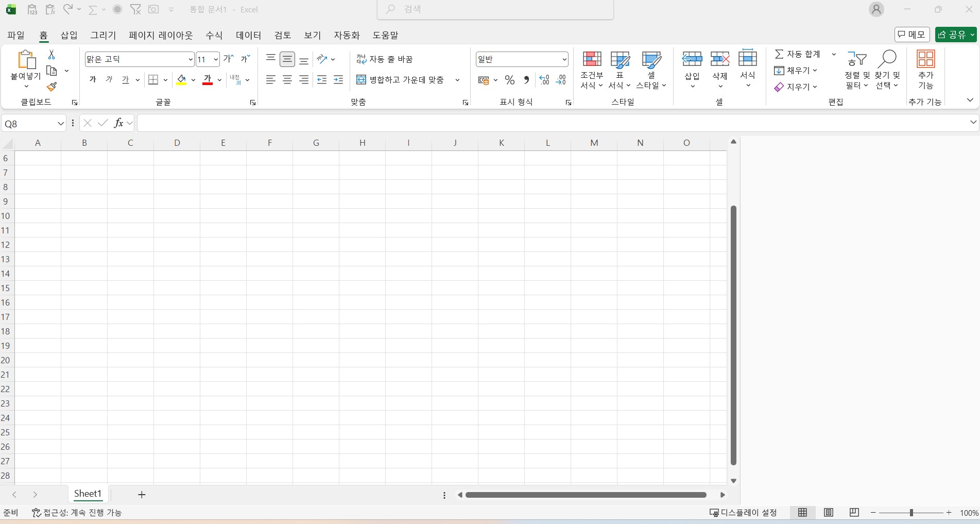Click the percent style icon
This screenshot has width=980, height=524.
510,80
